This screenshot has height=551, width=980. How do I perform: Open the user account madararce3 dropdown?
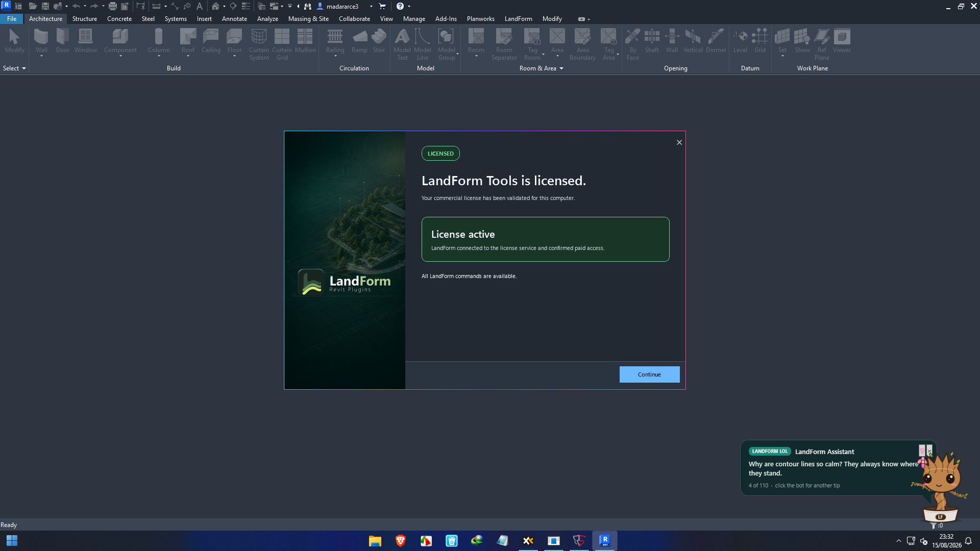(x=371, y=7)
